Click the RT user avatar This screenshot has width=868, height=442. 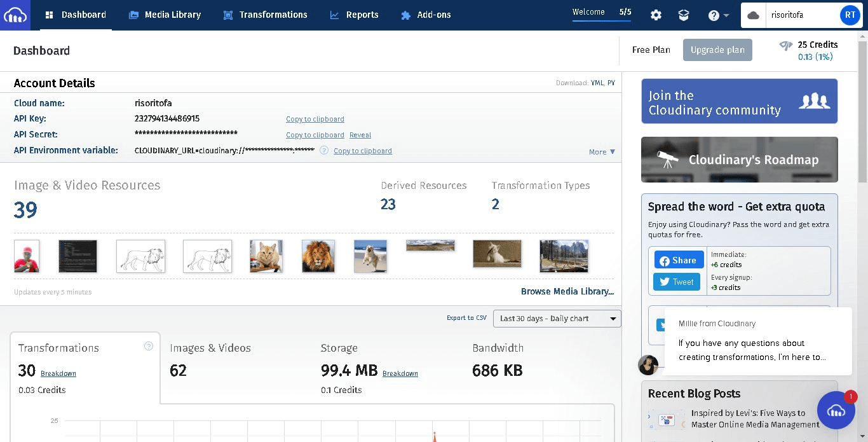(850, 15)
